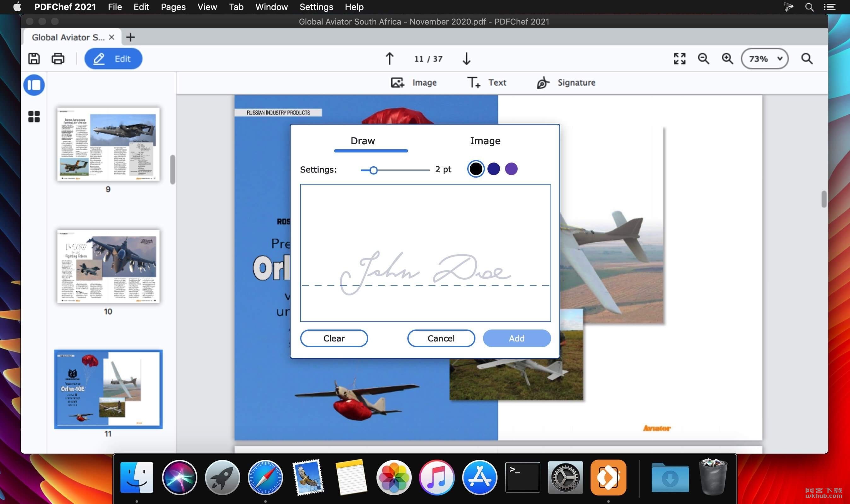
Task: Open Photos from the dock
Action: pos(393,477)
